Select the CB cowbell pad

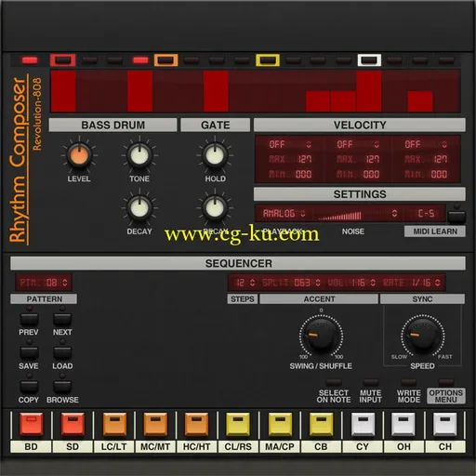click(x=321, y=424)
